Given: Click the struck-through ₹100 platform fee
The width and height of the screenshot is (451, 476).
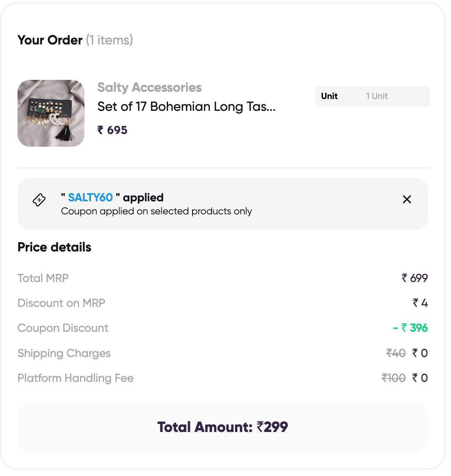Looking at the screenshot, I should [x=394, y=378].
